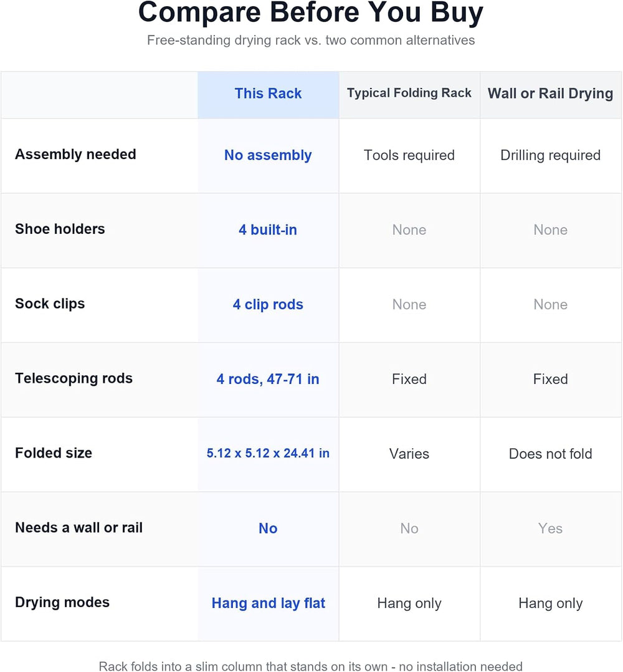Screen dimensions: 623x672
Task: Select the Wall or Rail Drying header
Action: point(550,94)
